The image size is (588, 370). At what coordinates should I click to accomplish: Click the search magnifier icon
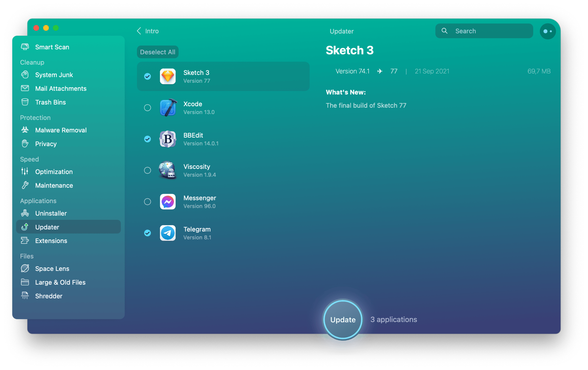pyautogui.click(x=444, y=31)
